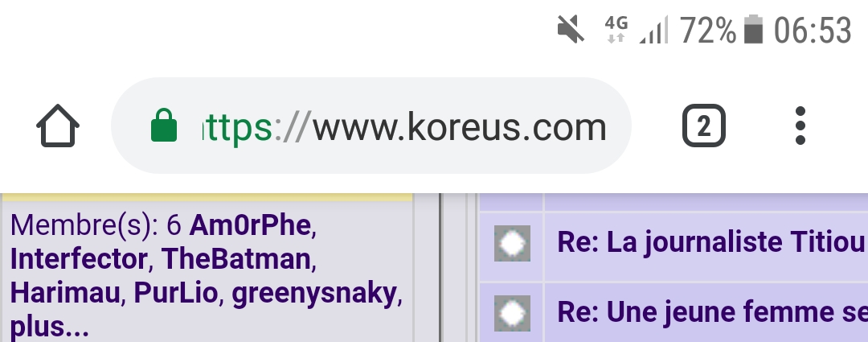
Task: Open TheBatman member profile
Action: coord(235,260)
